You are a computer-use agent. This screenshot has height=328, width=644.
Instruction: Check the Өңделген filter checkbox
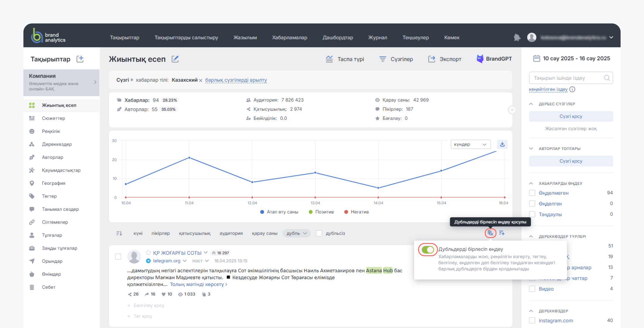532,203
